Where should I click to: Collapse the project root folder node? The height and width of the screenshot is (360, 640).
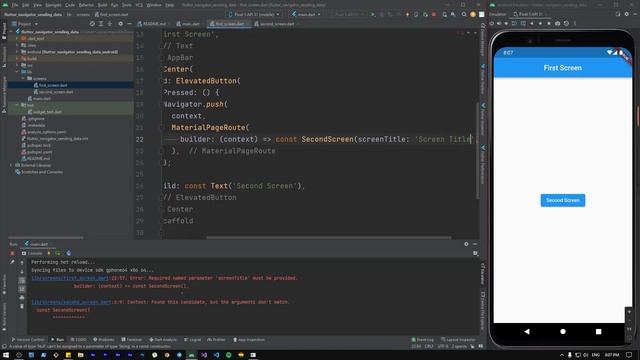(12, 32)
